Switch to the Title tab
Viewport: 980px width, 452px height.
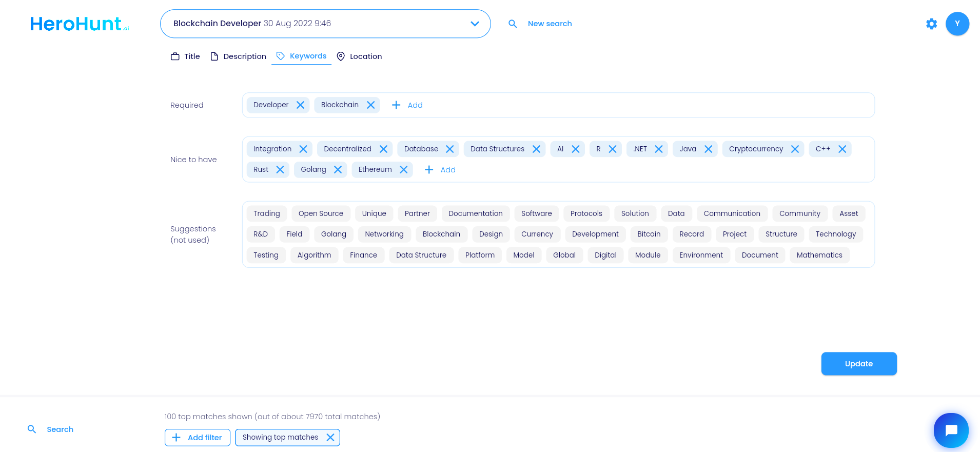coord(185,56)
